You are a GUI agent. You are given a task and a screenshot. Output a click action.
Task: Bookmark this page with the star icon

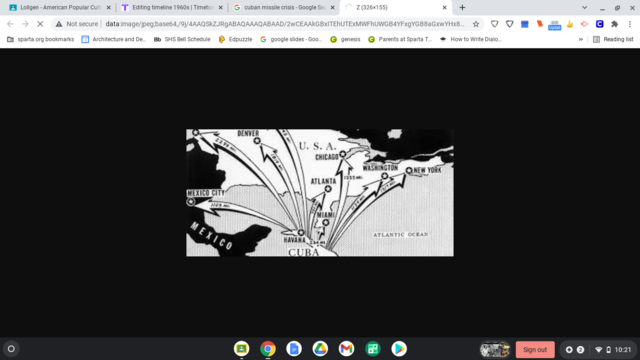(476, 24)
